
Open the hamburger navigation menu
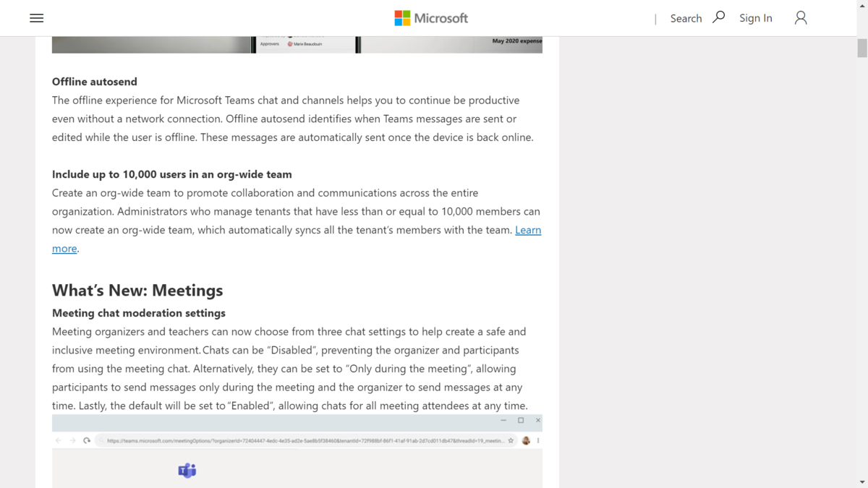(x=36, y=18)
